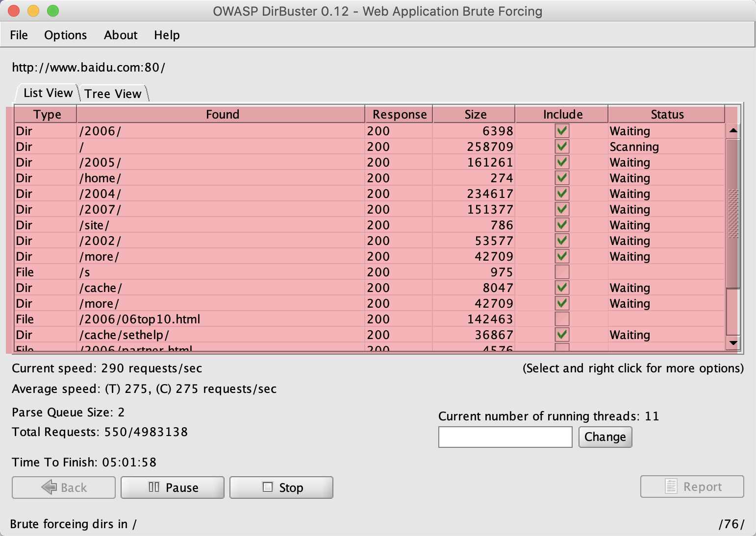Switch to the Tree View tab
The height and width of the screenshot is (536, 756).
(113, 93)
